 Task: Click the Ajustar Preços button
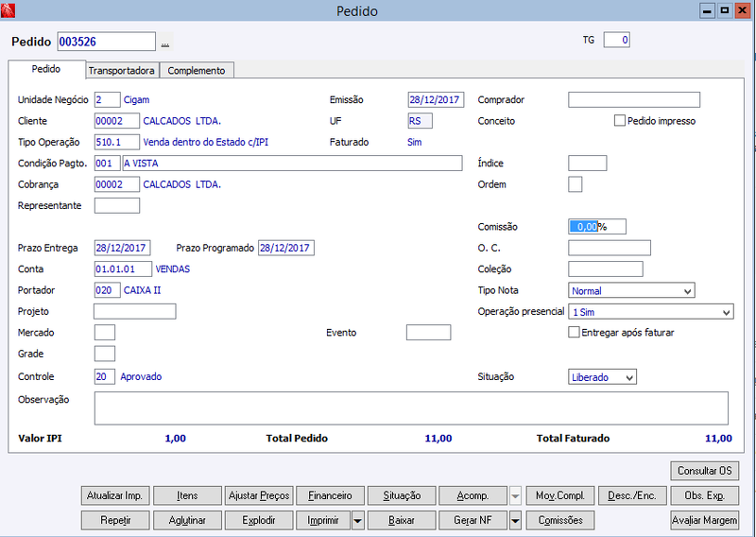click(x=259, y=495)
